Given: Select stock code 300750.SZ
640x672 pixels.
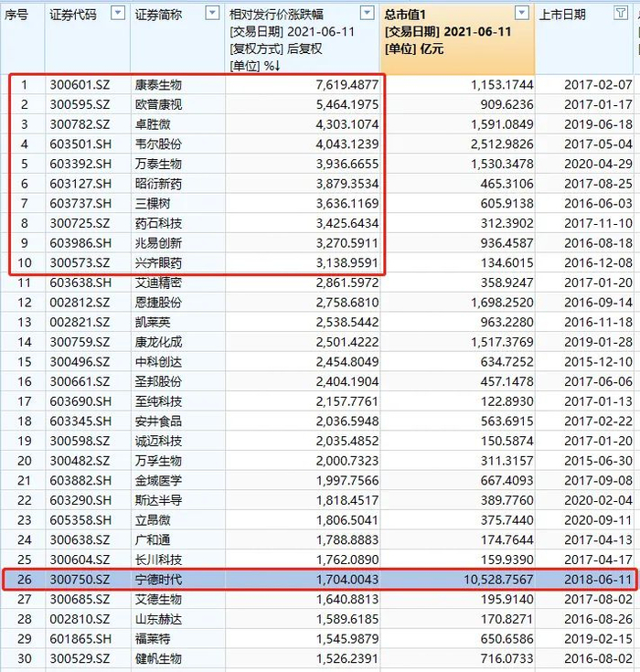Looking at the screenshot, I should click(x=80, y=580).
